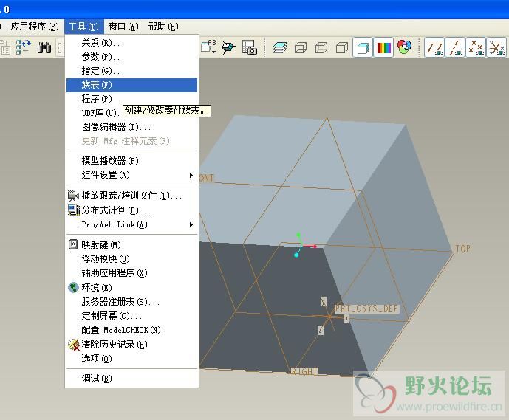Open the layers stack icon
Image resolution: width=509 pixels, height=420 pixels.
(x=280, y=48)
